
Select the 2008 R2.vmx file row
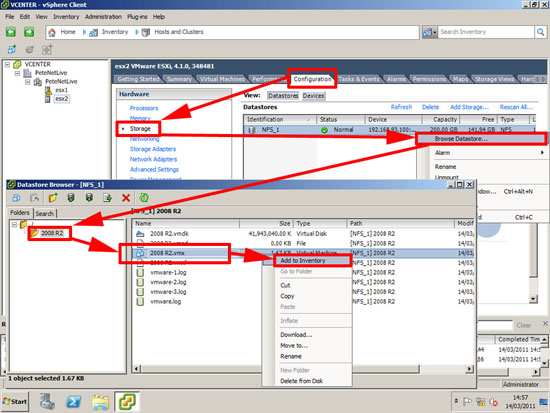tap(303, 253)
